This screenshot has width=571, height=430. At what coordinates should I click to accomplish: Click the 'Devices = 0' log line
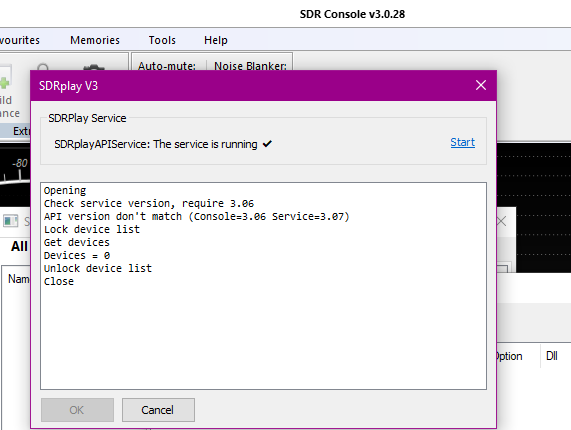click(x=77, y=256)
